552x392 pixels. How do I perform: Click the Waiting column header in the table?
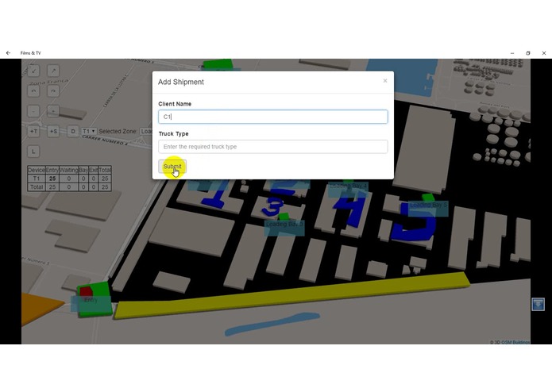(x=68, y=170)
